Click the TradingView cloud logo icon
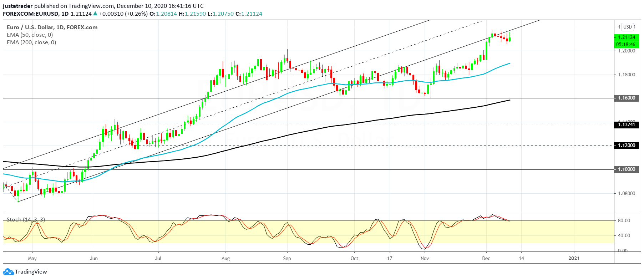 point(8,272)
